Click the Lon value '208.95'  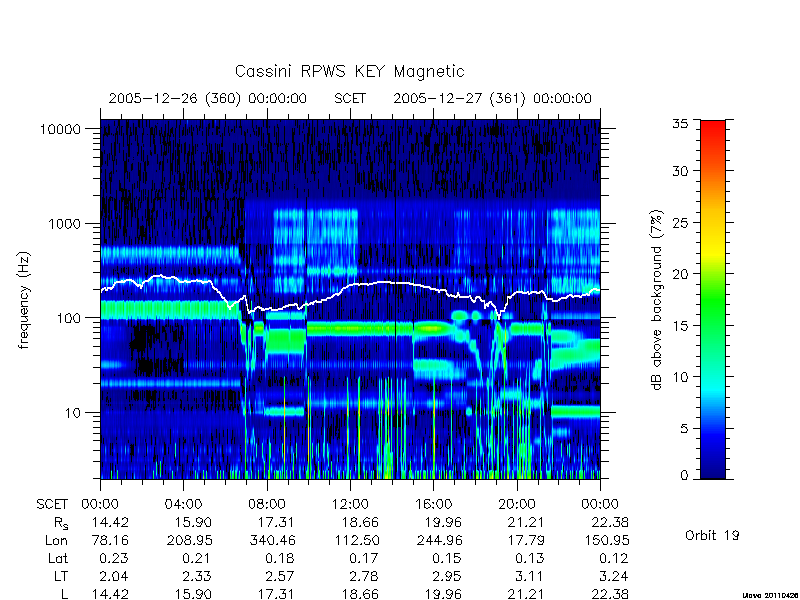pyautogui.click(x=190, y=540)
